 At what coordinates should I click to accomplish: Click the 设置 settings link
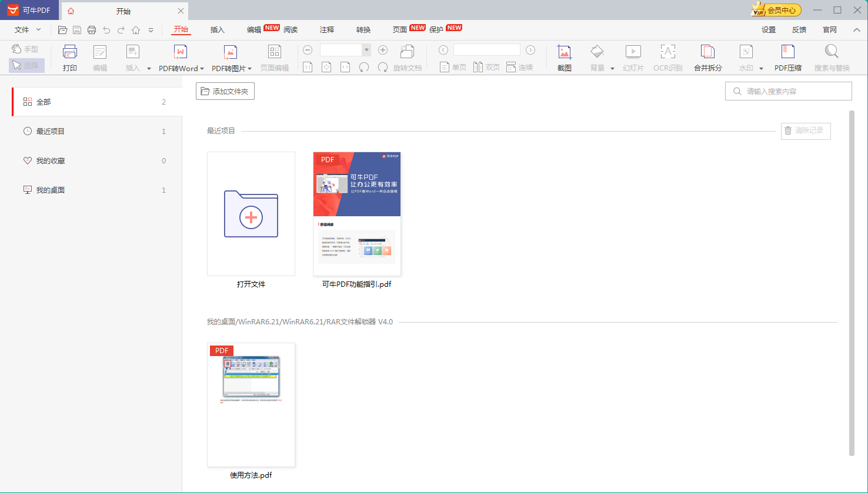pos(769,30)
